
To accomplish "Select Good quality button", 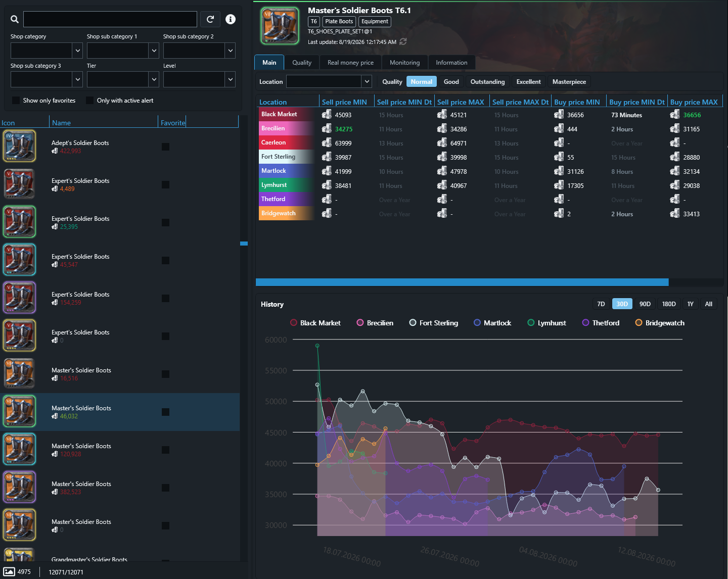I will pyautogui.click(x=451, y=82).
